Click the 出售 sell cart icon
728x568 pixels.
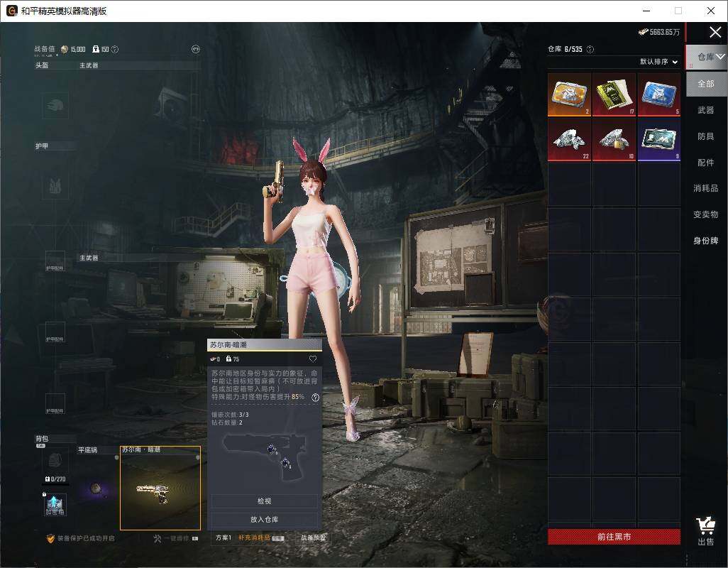pyautogui.click(x=706, y=531)
